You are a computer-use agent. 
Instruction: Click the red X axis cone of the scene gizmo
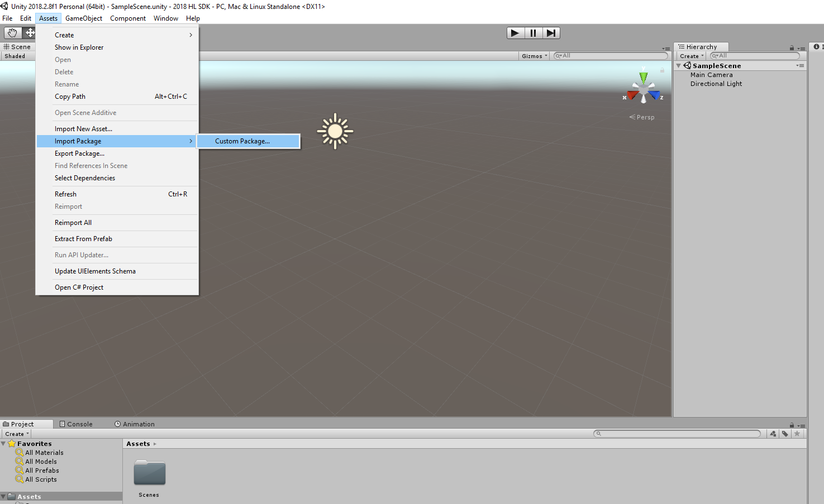coord(632,95)
